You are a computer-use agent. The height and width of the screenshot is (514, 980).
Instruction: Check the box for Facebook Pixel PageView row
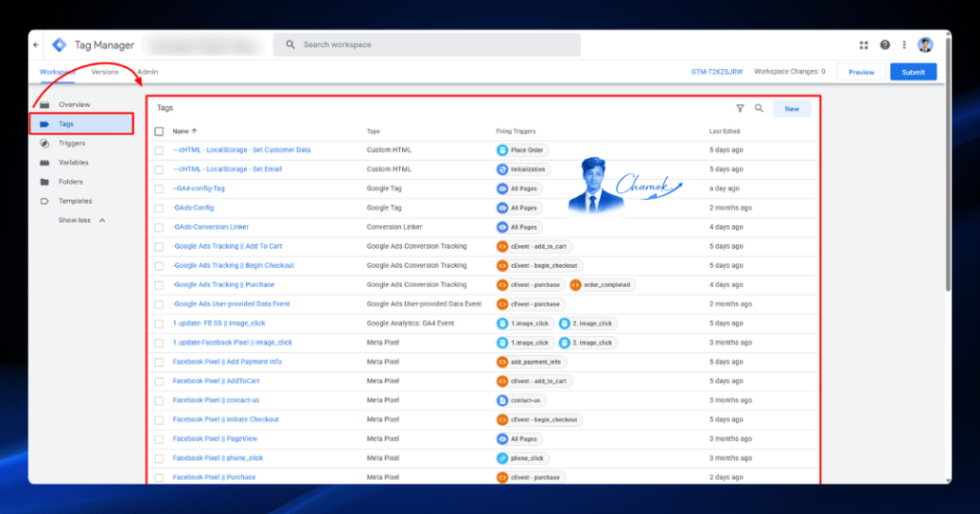159,439
